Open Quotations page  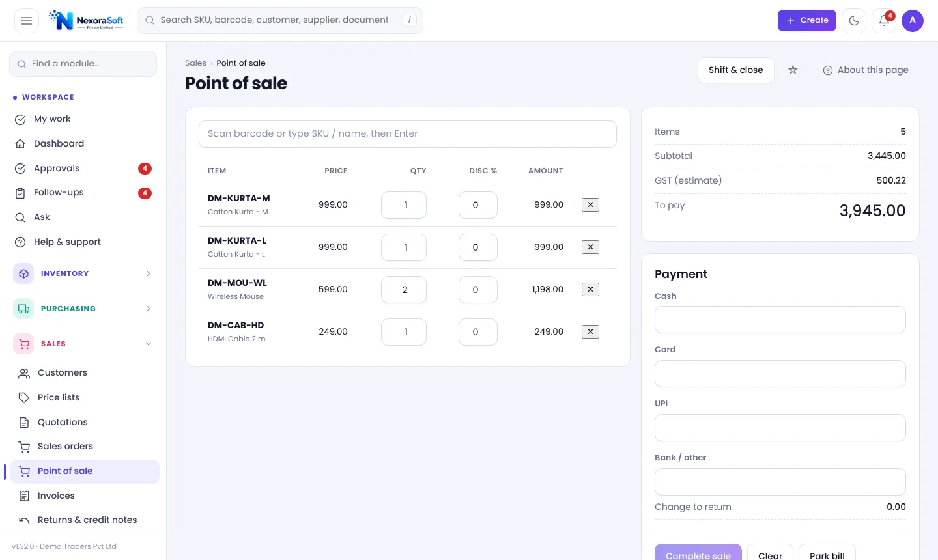tap(85, 423)
